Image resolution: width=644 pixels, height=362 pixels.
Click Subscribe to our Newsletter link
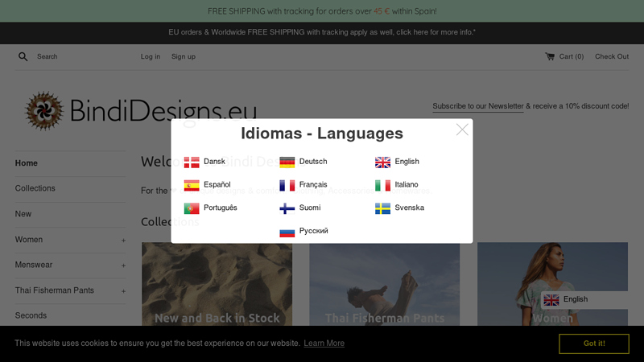pyautogui.click(x=478, y=106)
